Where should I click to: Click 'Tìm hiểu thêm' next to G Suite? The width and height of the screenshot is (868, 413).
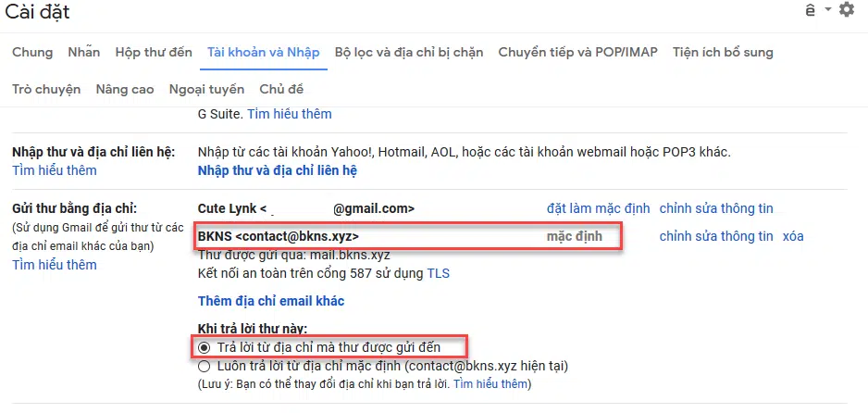tap(290, 114)
